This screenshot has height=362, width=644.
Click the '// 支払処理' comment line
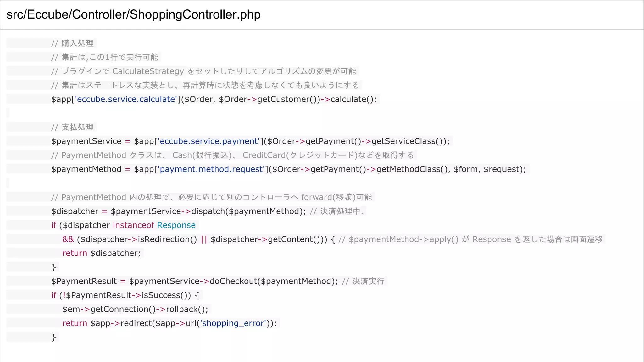click(72, 127)
